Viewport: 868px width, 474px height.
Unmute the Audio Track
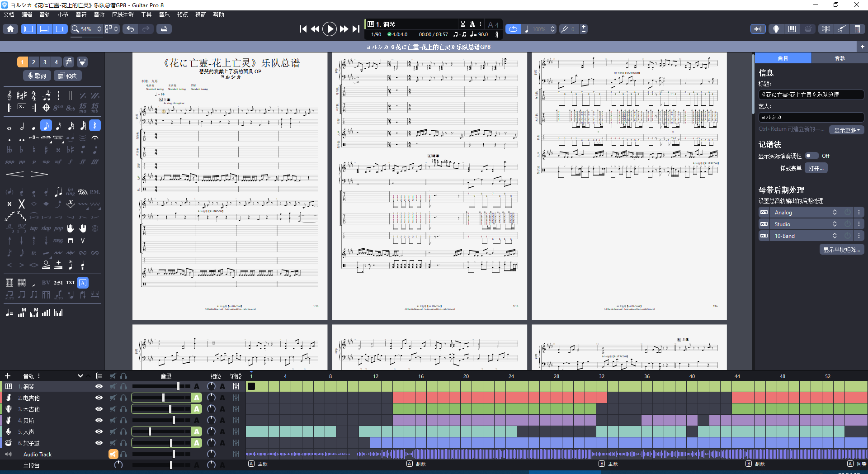pos(113,454)
